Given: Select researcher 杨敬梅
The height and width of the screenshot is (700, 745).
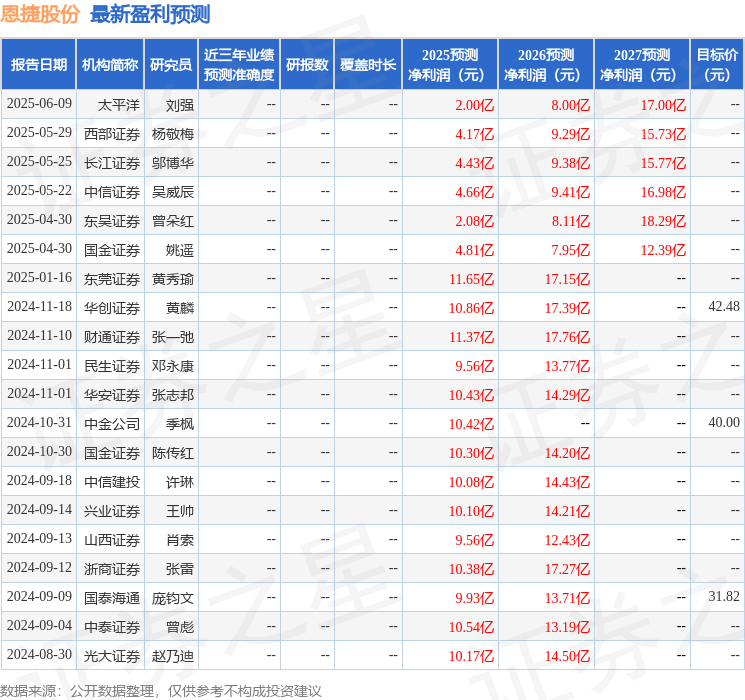Looking at the screenshot, I should [173, 134].
